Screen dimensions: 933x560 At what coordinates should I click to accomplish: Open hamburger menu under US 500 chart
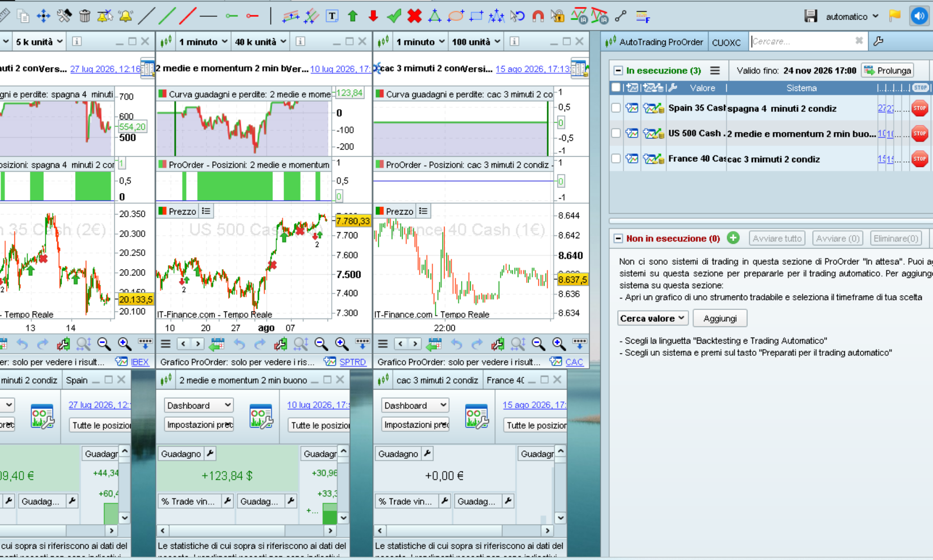(x=166, y=344)
